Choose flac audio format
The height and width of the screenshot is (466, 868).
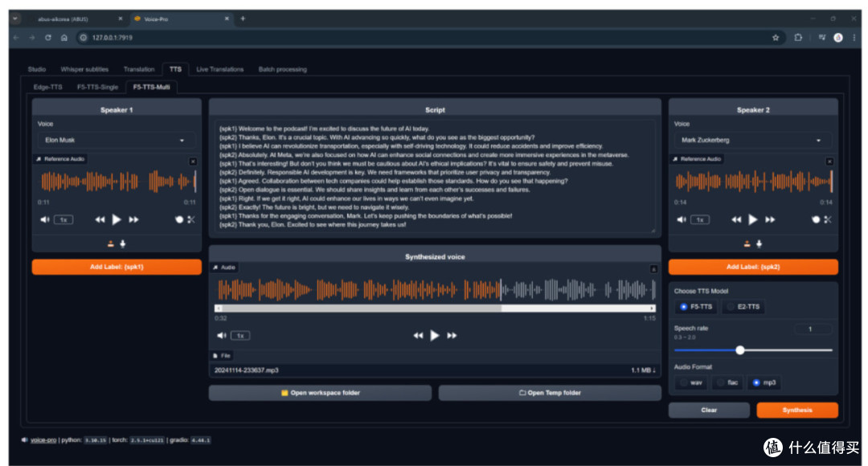(x=720, y=382)
